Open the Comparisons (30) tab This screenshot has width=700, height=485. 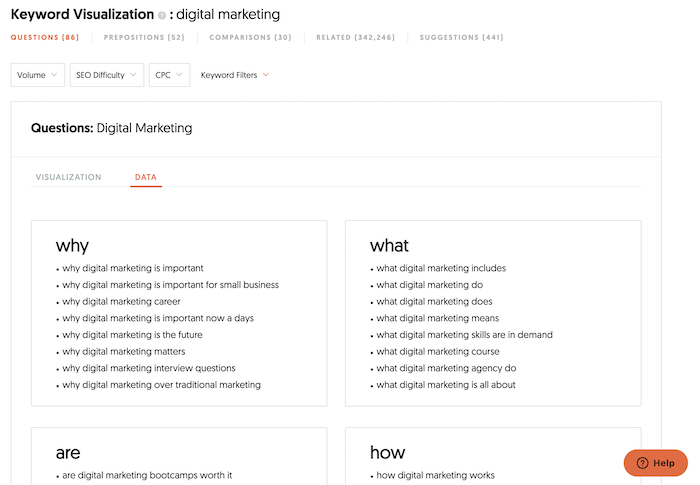click(x=250, y=38)
